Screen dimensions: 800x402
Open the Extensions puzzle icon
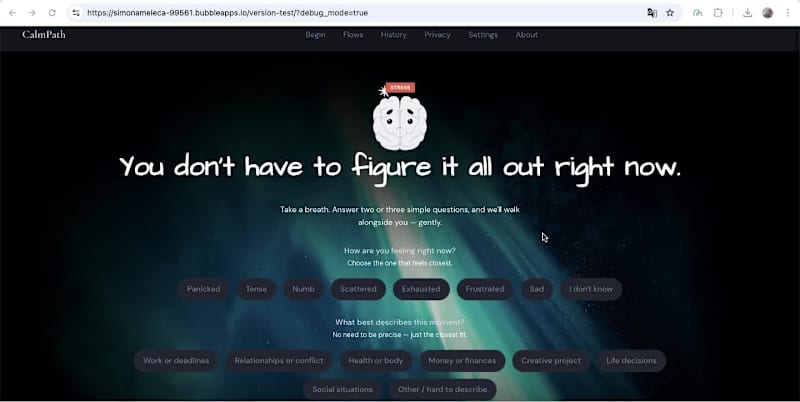[718, 13]
